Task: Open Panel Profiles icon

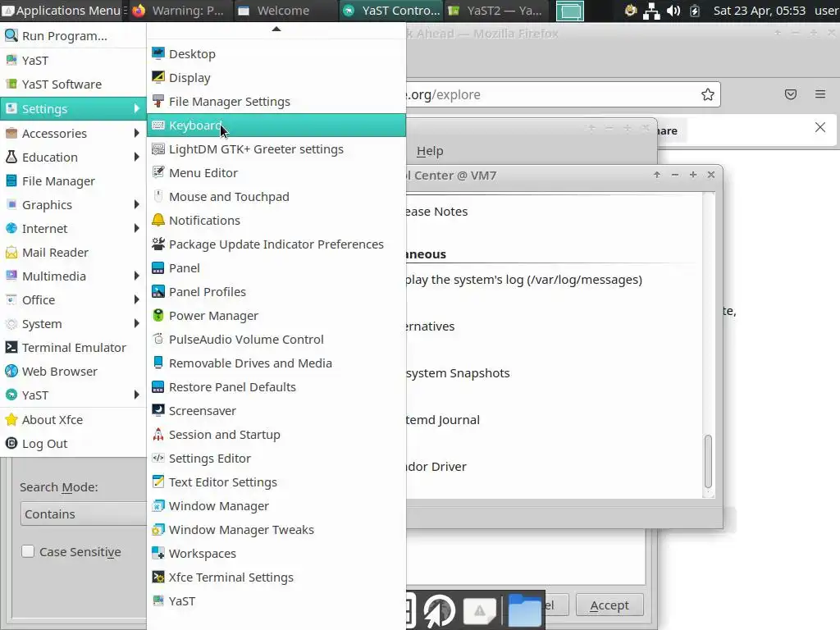Action: pos(158,291)
